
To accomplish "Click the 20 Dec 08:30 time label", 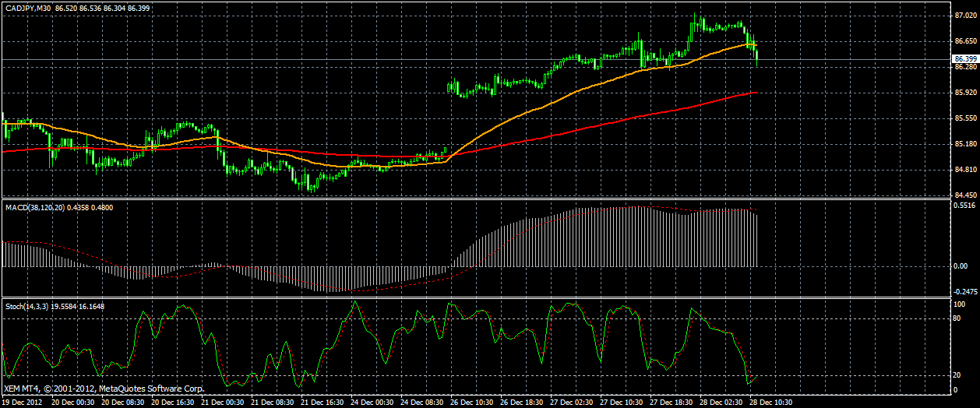I will tap(122, 403).
